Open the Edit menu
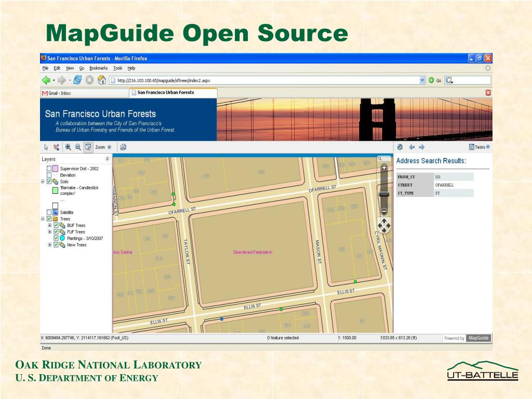This screenshot has height=399, width=532. pyautogui.click(x=57, y=68)
